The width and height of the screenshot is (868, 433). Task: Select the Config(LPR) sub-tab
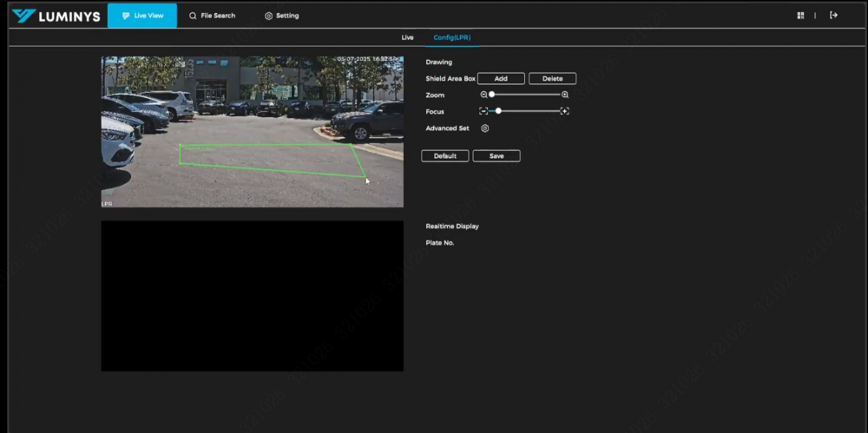[x=452, y=37]
